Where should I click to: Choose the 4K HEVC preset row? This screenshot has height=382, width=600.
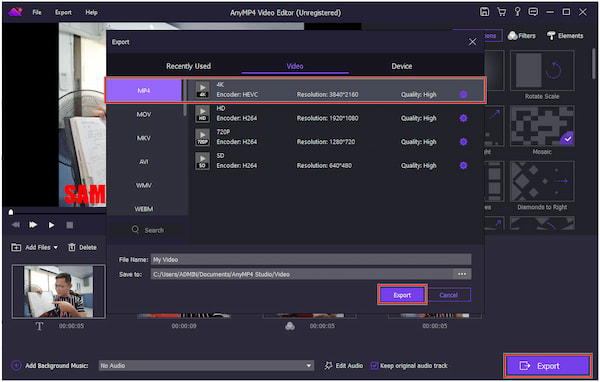click(336, 90)
